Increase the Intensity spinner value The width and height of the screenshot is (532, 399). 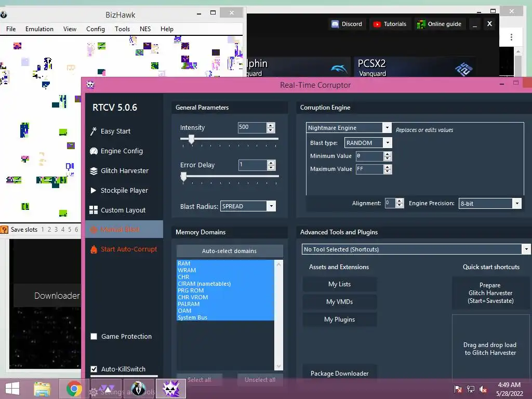270,125
